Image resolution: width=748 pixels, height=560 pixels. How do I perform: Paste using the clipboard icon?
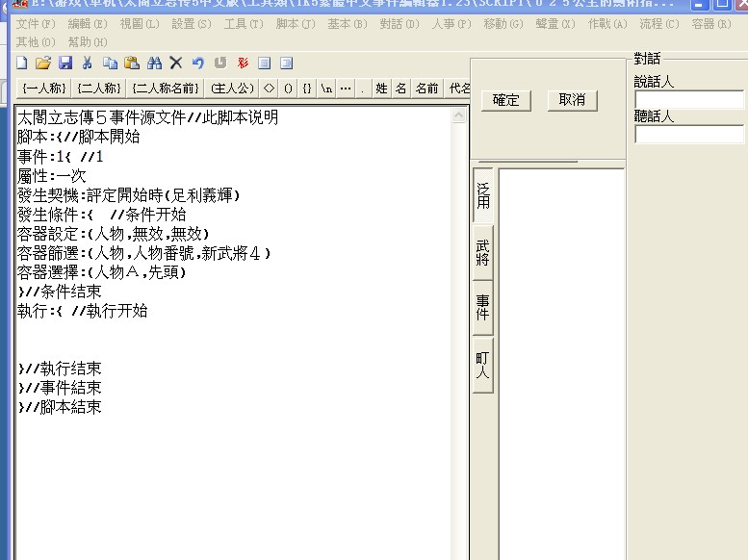pos(132,63)
